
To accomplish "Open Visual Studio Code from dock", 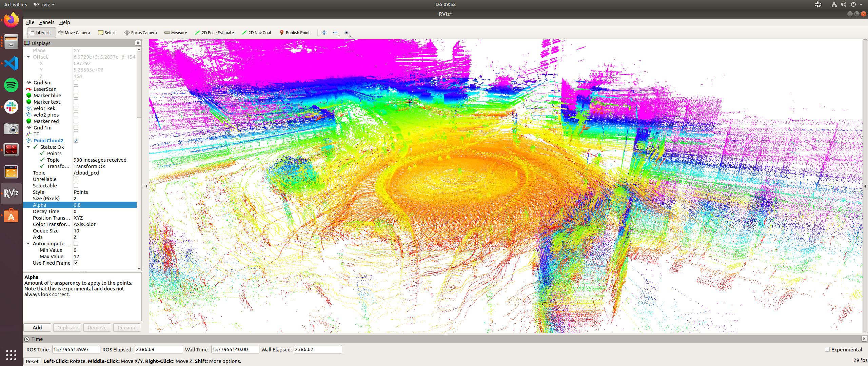I will tap(11, 63).
